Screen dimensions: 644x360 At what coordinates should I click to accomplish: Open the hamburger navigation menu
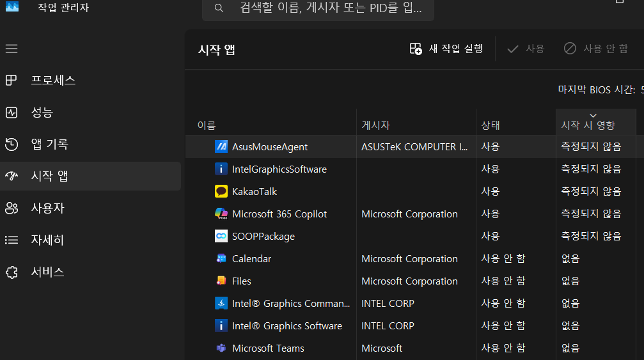click(x=12, y=49)
